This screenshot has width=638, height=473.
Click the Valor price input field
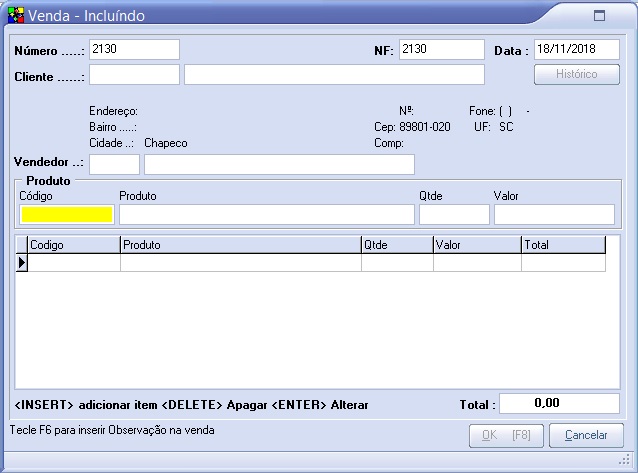coord(554,214)
